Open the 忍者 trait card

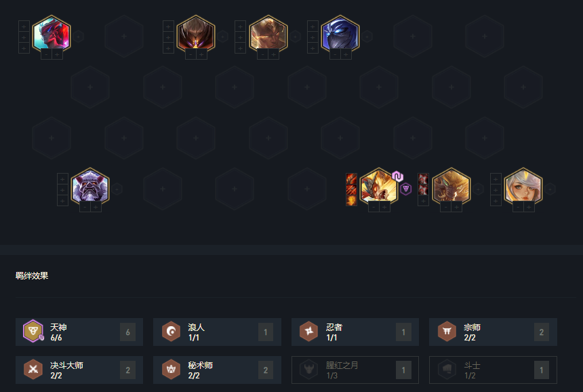click(x=355, y=332)
